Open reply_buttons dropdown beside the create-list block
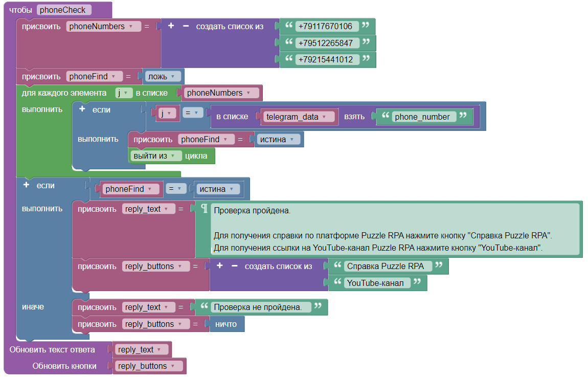The height and width of the screenshot is (377, 588). coord(155,267)
